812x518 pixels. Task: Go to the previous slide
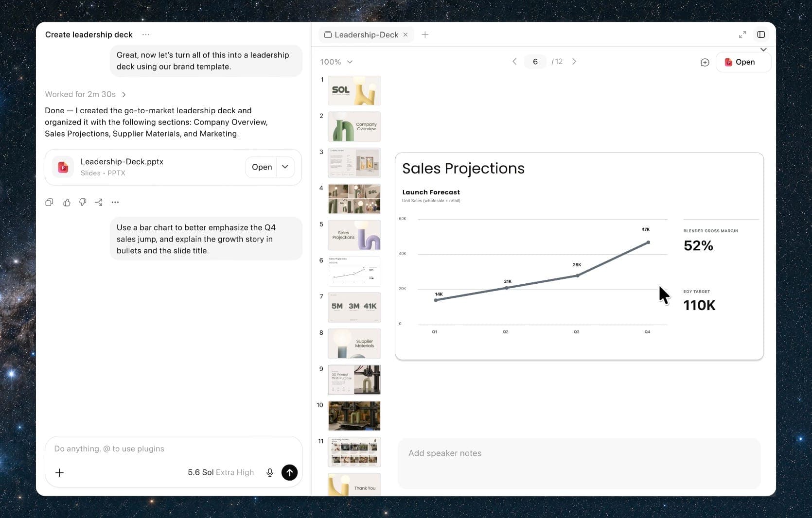(x=514, y=62)
